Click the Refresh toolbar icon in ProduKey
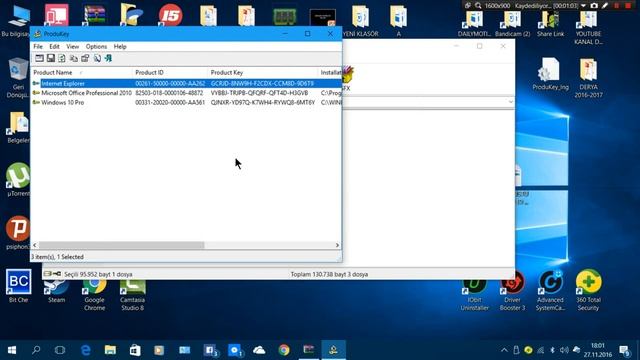The width and height of the screenshot is (640, 360). click(x=62, y=58)
